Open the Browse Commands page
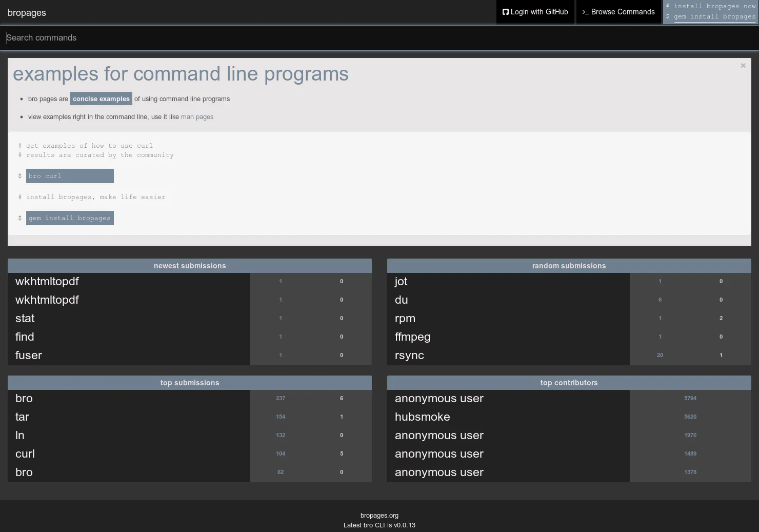The image size is (759, 532). coord(618,12)
